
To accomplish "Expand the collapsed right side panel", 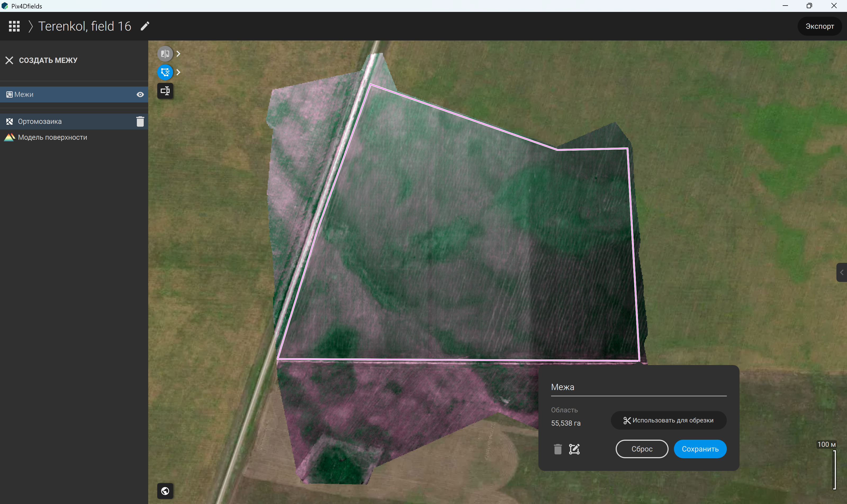I will [841, 272].
